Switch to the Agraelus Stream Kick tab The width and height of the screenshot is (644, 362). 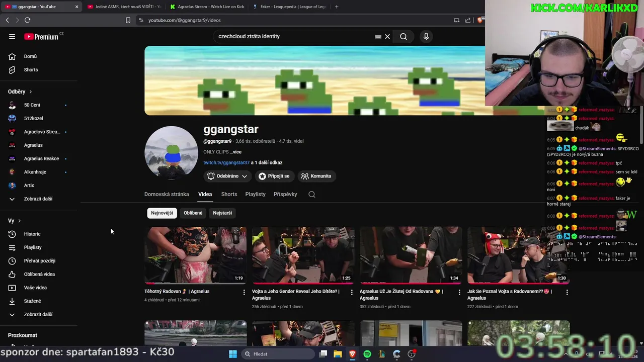[x=207, y=7]
